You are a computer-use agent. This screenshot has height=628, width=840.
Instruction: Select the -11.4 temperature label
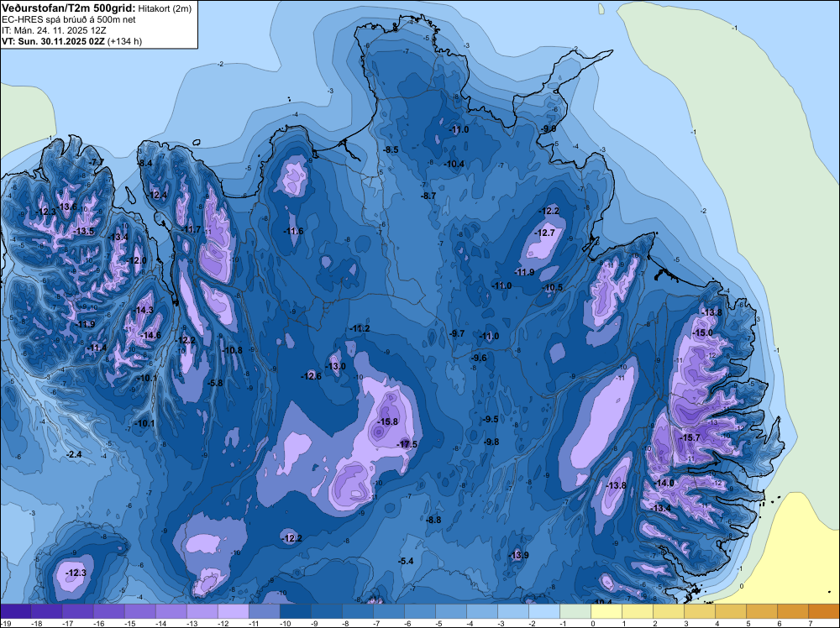97,348
